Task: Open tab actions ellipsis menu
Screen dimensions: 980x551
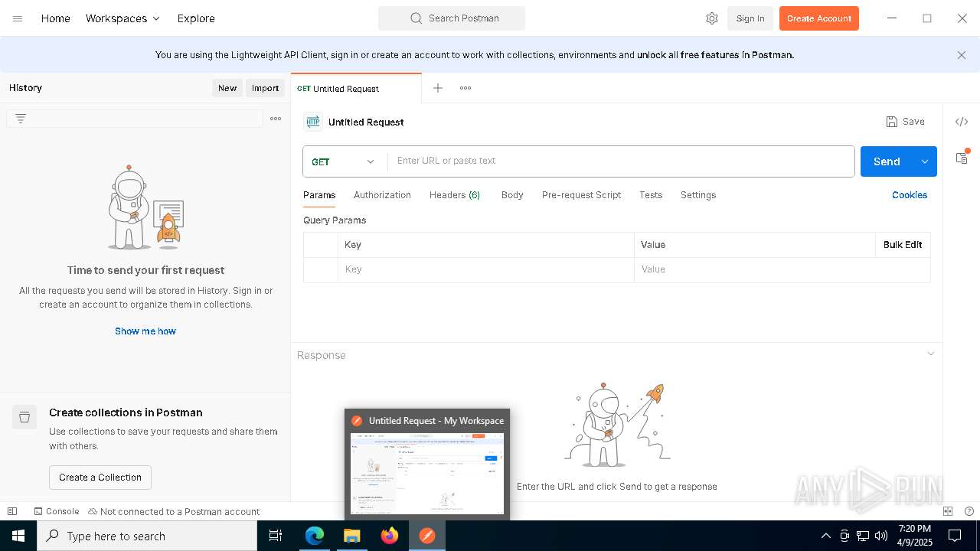Action: point(465,88)
